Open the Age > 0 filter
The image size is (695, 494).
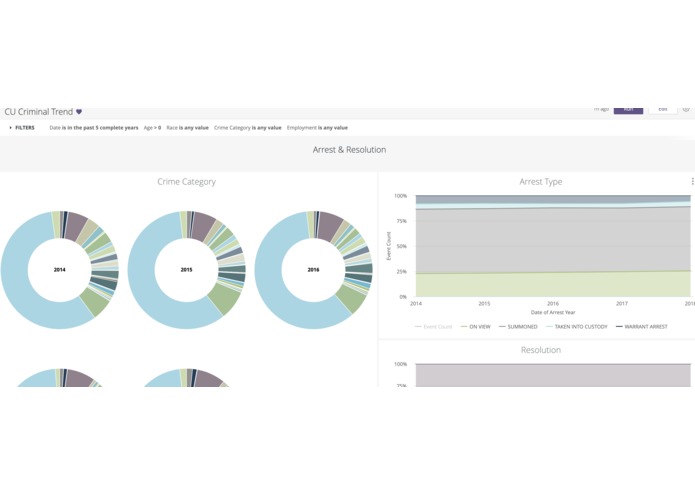152,128
